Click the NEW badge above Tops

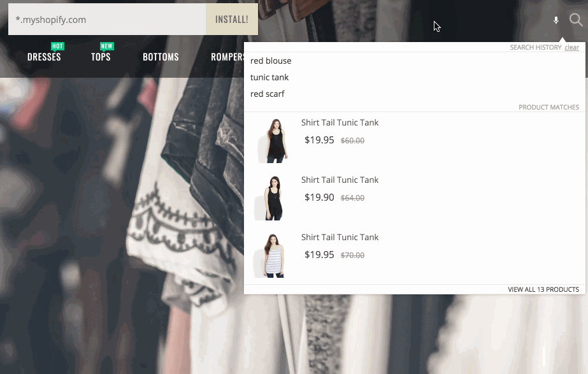[106, 47]
